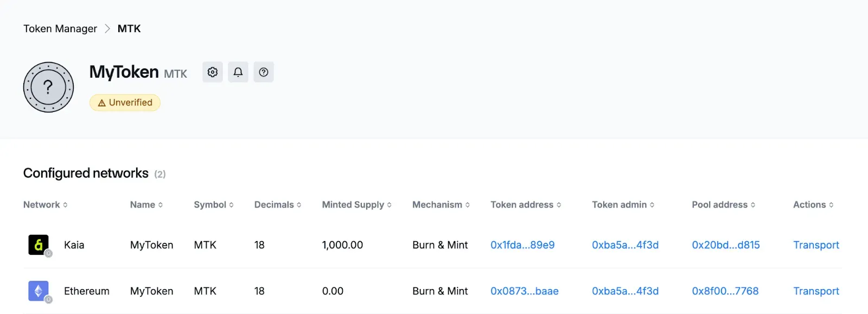868x314 pixels.
Task: Click the notifications bell icon
Action: point(238,72)
